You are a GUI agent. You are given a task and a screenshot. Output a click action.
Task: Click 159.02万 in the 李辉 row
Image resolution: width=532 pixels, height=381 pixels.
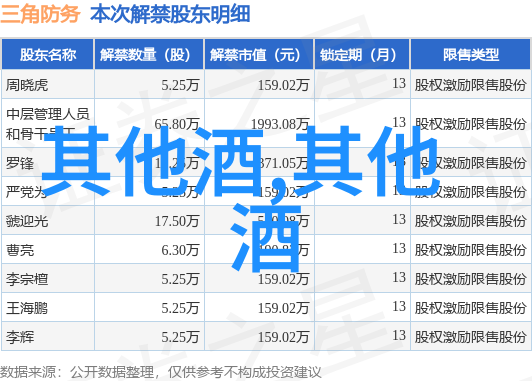(x=283, y=337)
